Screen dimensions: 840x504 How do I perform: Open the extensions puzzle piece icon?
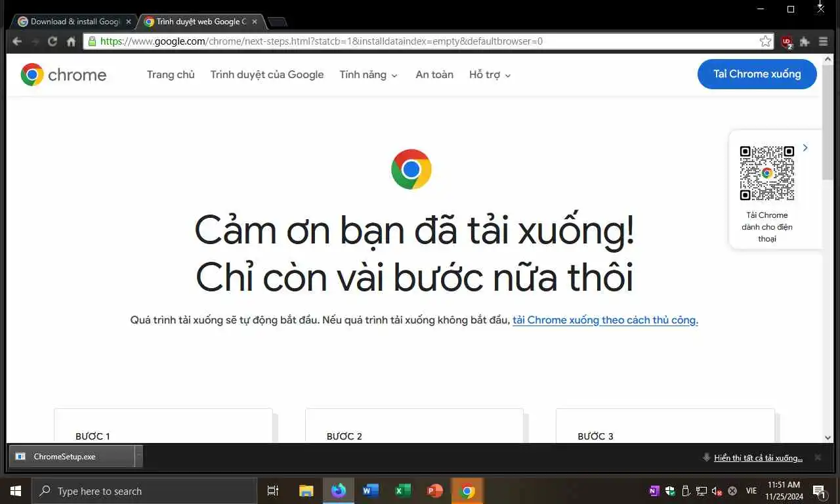[x=805, y=41]
